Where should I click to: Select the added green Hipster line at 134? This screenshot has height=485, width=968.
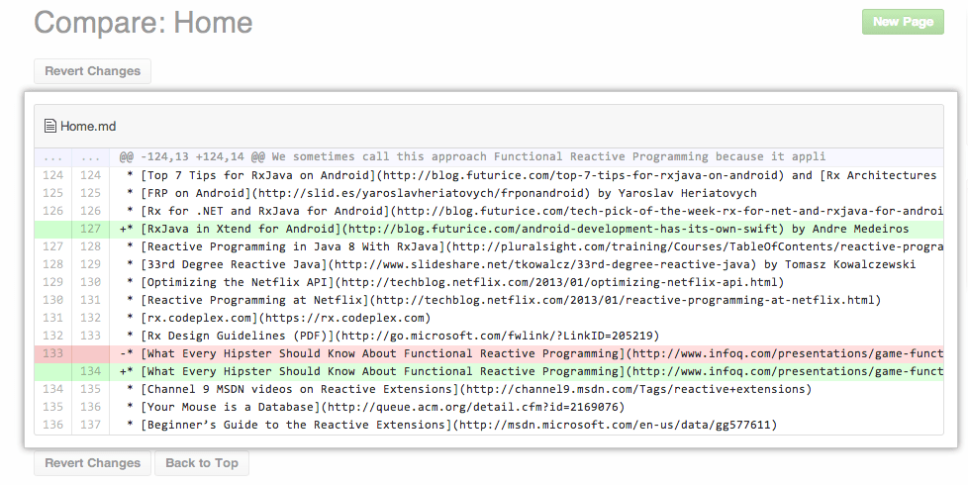[489, 371]
